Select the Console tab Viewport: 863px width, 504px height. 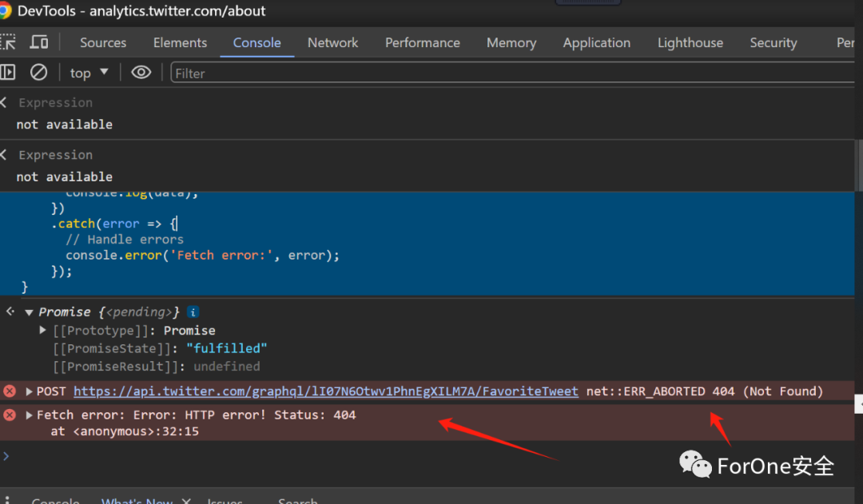tap(257, 42)
